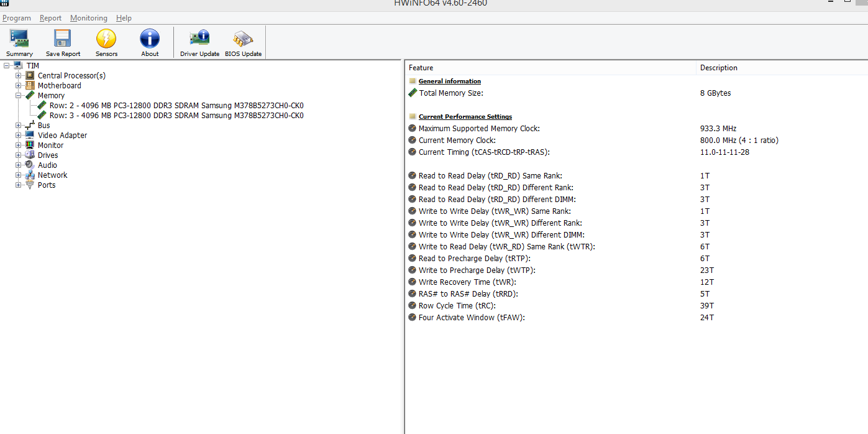Click the '23T' precharge delay value

(x=706, y=270)
